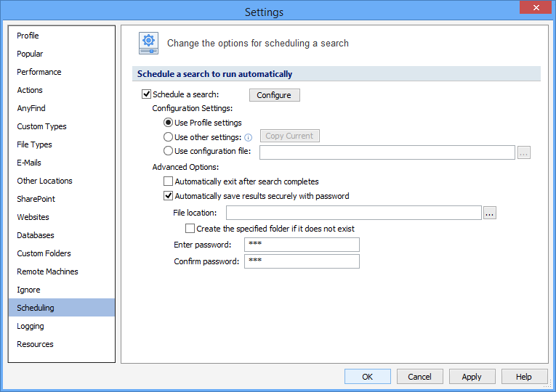The image size is (556, 392).
Task: Click OK to confirm settings
Action: click(367, 377)
